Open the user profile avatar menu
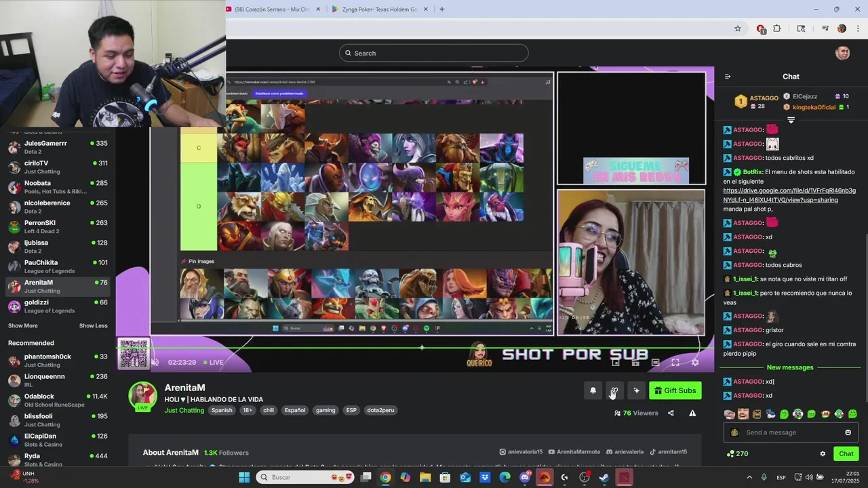 click(x=843, y=53)
